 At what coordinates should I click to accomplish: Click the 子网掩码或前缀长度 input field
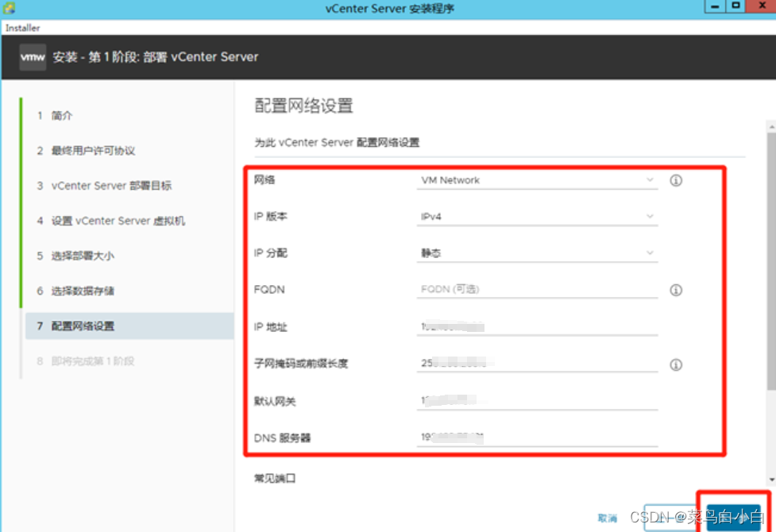[x=537, y=364]
